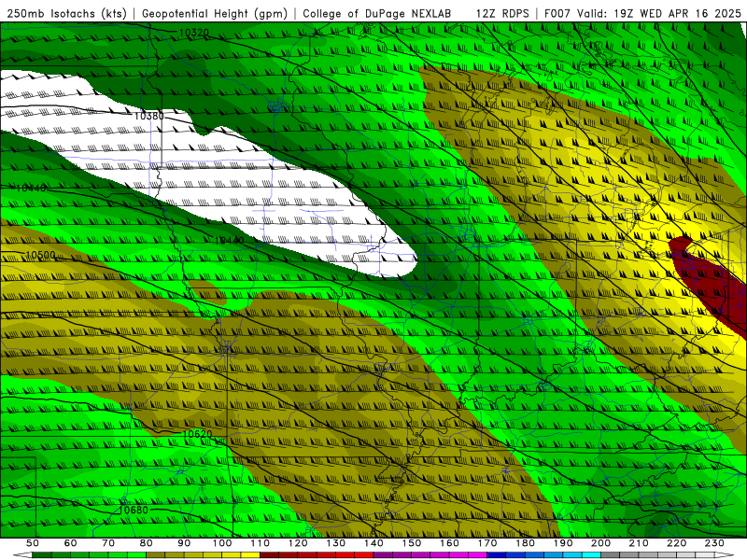747x560 pixels.
Task: Click the 10680 height contour label
Action: tap(134, 510)
